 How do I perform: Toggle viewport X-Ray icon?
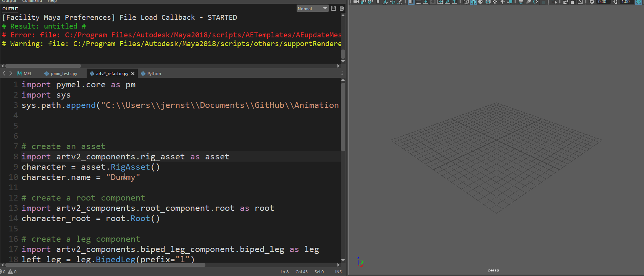565,2
